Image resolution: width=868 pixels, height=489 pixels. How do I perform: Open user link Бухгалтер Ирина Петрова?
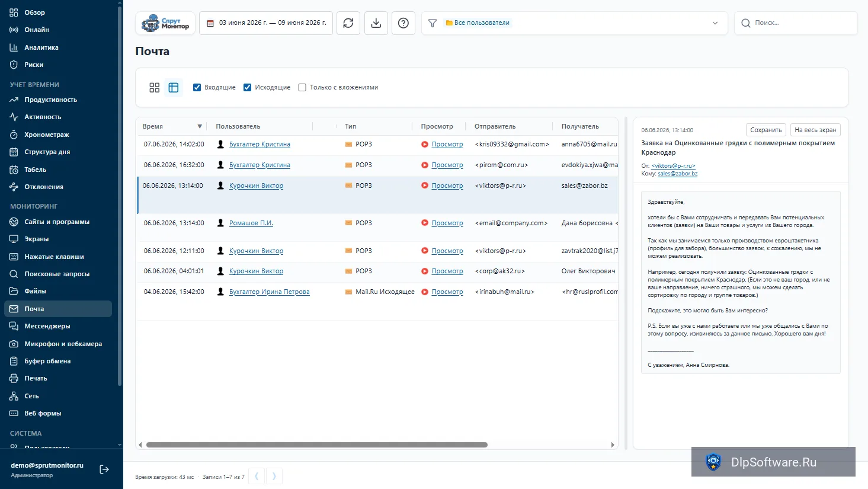(270, 292)
